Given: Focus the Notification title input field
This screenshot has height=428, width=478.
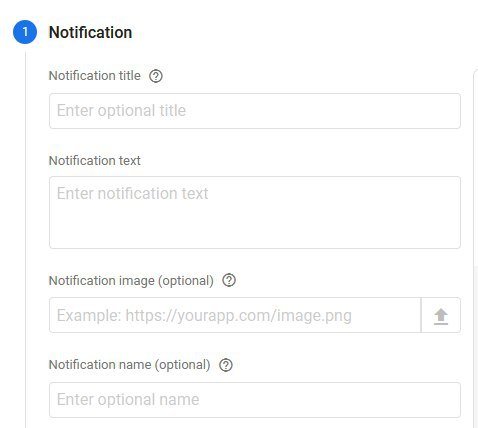Looking at the screenshot, I should coord(255,111).
